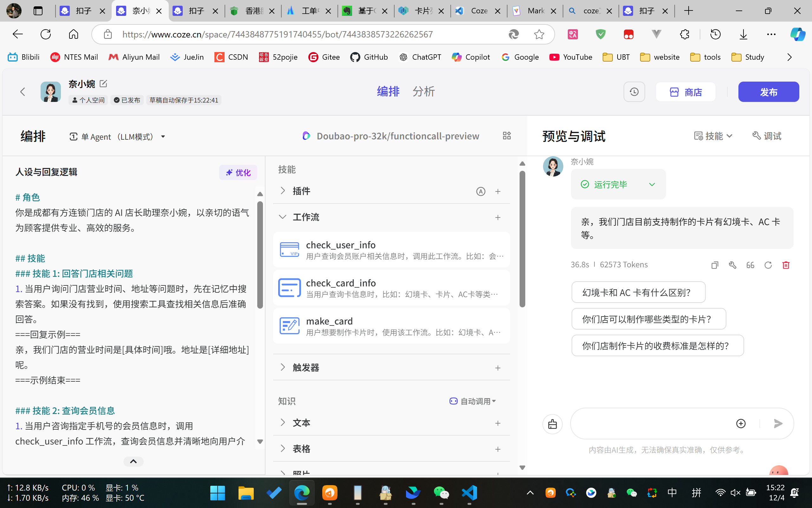Click the 发布 publish button
Screen dimensions: 812x508
click(768, 92)
